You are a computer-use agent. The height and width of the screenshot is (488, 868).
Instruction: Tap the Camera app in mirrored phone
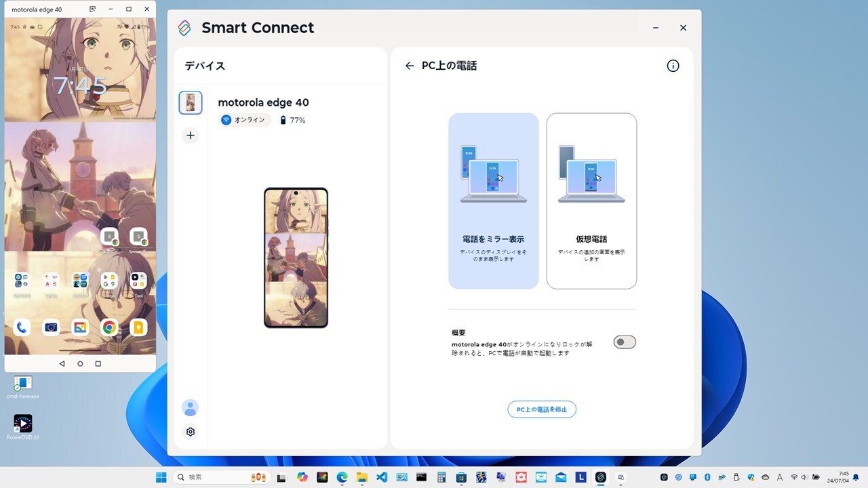(51, 328)
